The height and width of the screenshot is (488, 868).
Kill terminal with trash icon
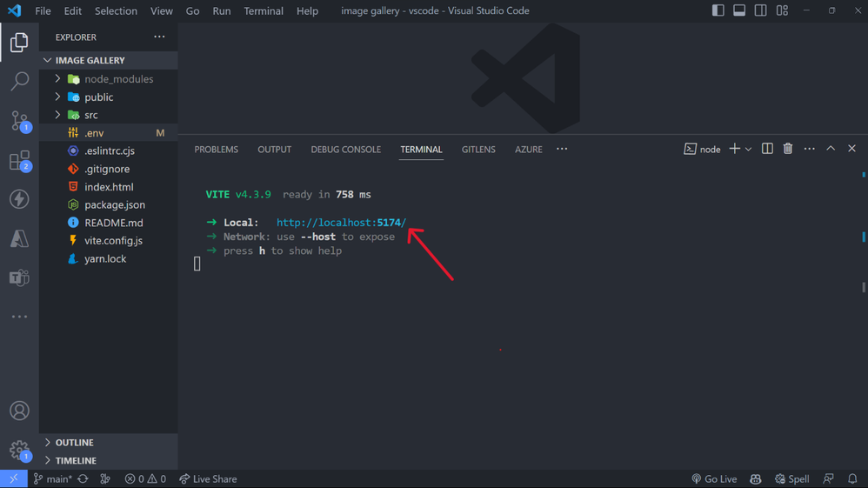click(788, 149)
